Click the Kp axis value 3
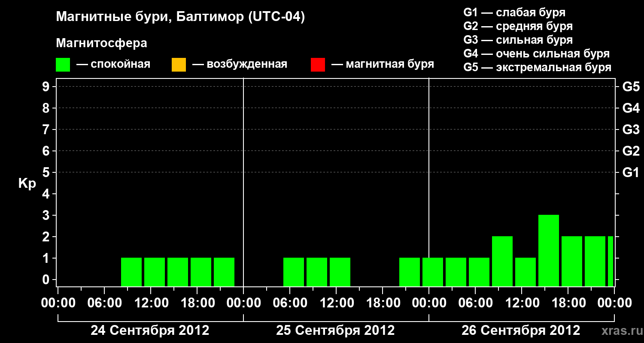644x343 pixels. click(x=47, y=215)
